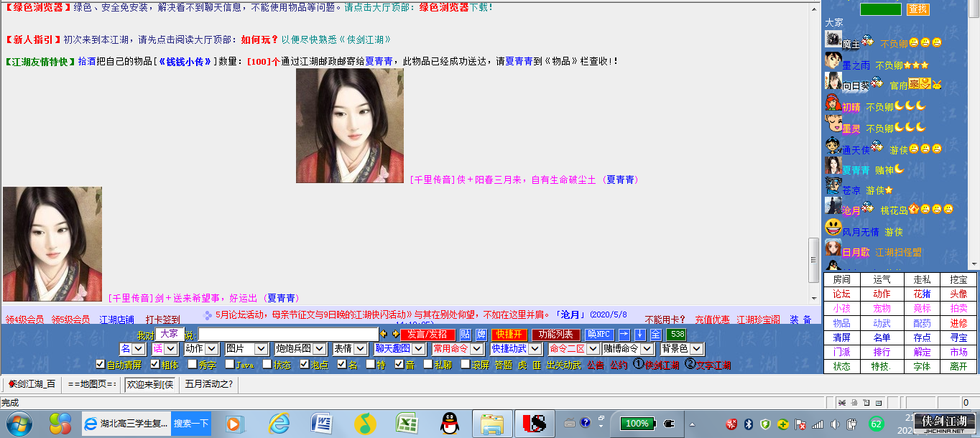Click the chat area vertical scrollbar thumb
This screenshot has height=438, width=980.
814,261
